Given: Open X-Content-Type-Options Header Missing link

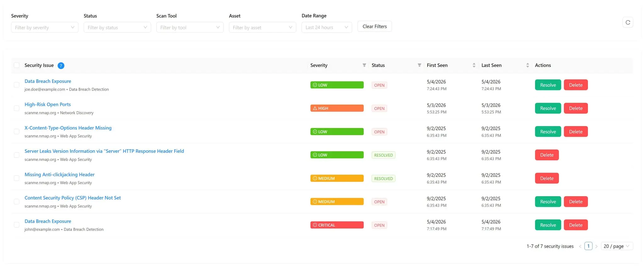Looking at the screenshot, I should click(68, 128).
